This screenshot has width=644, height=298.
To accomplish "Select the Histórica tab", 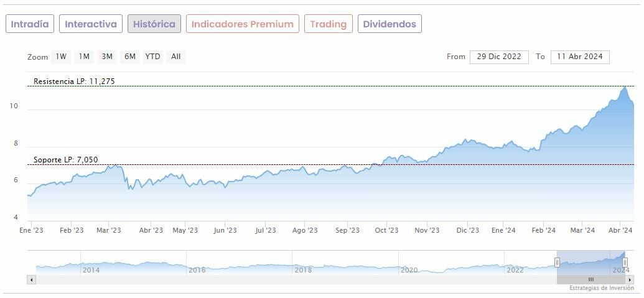I will pos(154,24).
